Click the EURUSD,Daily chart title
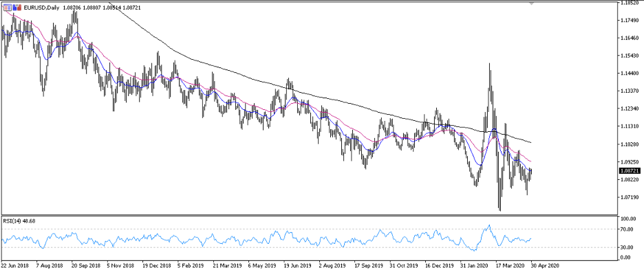 (x=41, y=8)
